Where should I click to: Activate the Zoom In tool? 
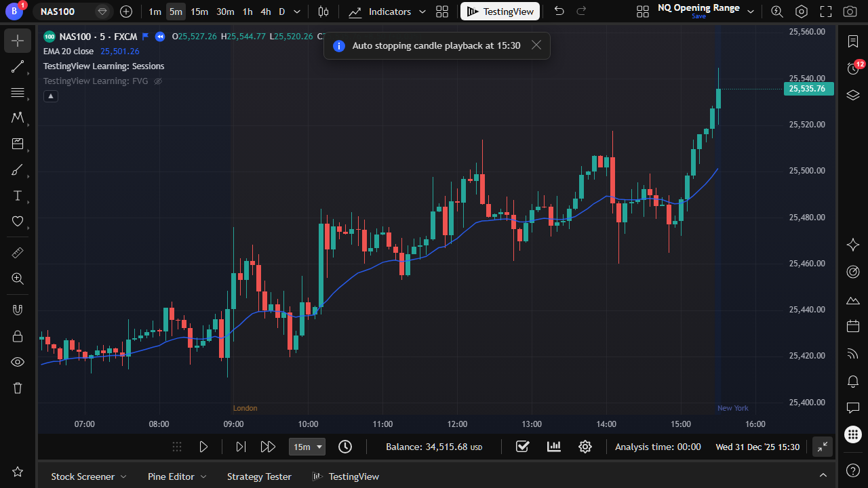pyautogui.click(x=18, y=279)
